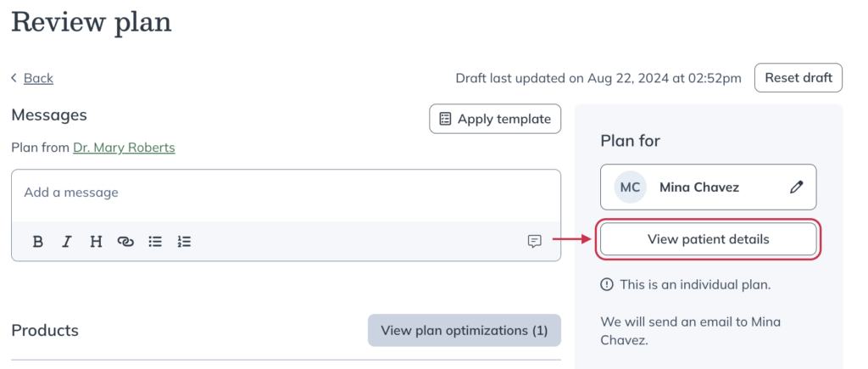868x369 pixels.
Task: Select the Mina Chavez patient card
Action: (708, 187)
